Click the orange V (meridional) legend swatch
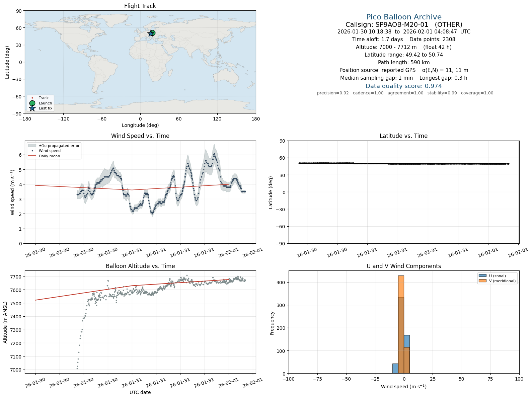Screen dimensions: 532x398 (482, 281)
